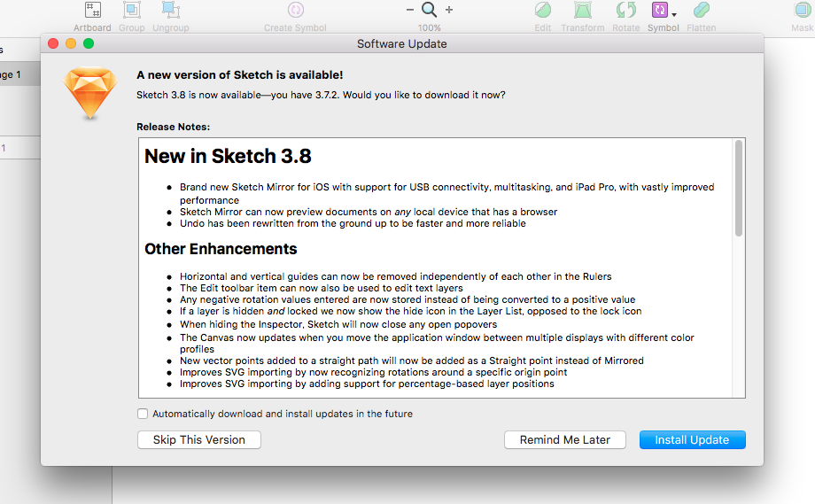Click the Artboard tool icon

[93, 10]
